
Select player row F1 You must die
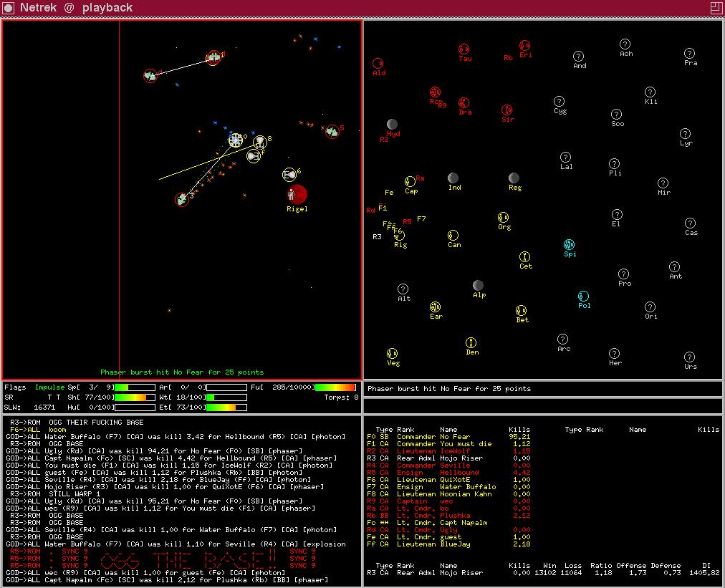(x=448, y=444)
